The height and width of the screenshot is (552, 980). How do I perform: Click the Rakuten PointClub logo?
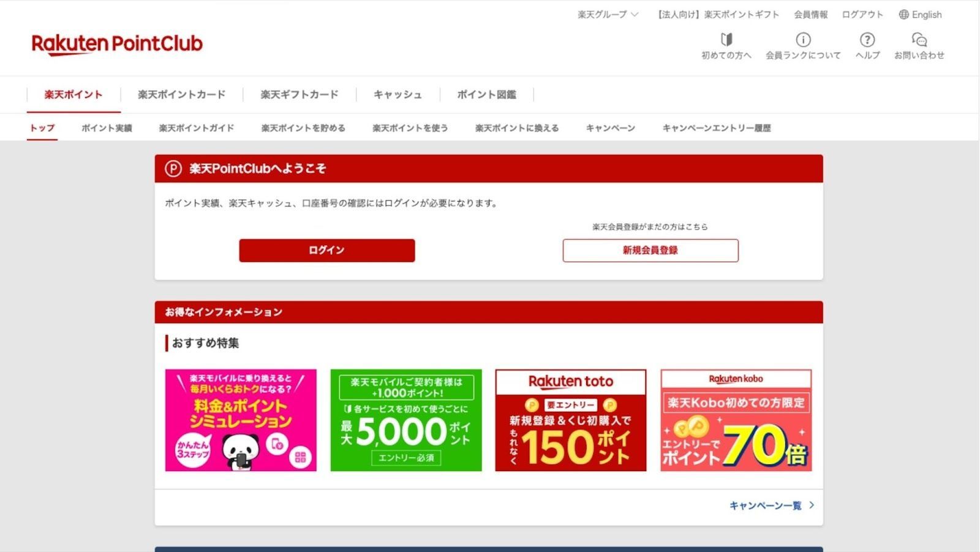(117, 45)
